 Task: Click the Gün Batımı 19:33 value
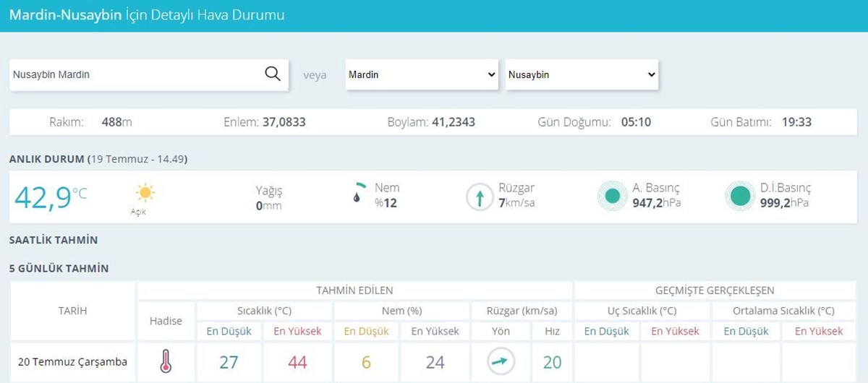pos(796,122)
